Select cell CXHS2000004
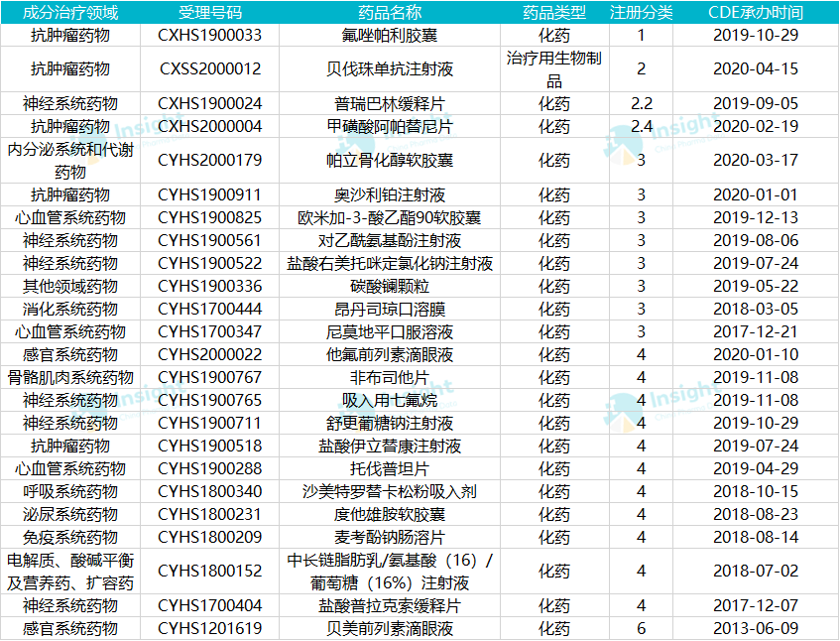This screenshot has height=641, width=840. coord(210,126)
